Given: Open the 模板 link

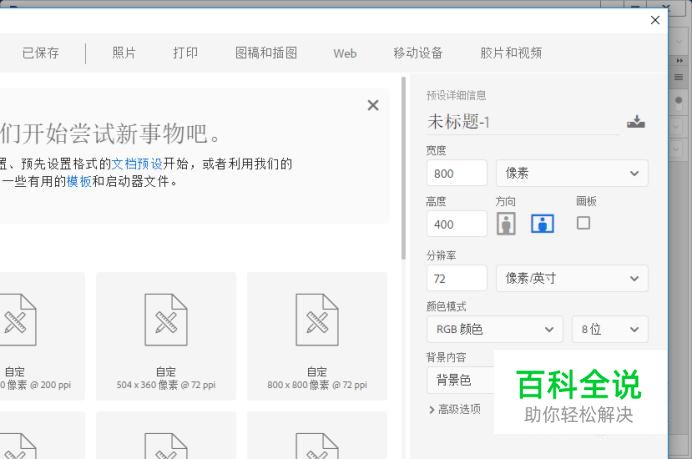Looking at the screenshot, I should pyautogui.click(x=79, y=181).
